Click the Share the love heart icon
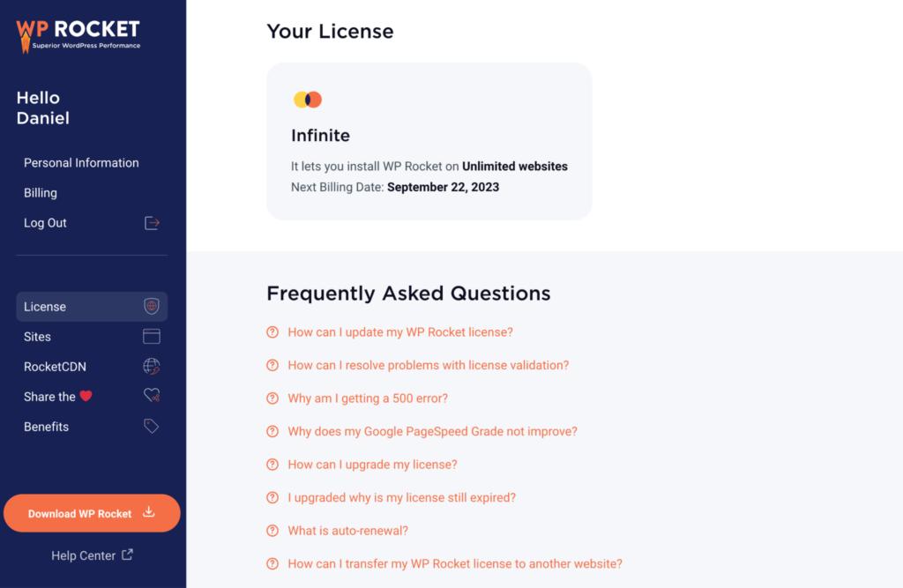Viewport: 903px width, 588px height. coord(152,397)
